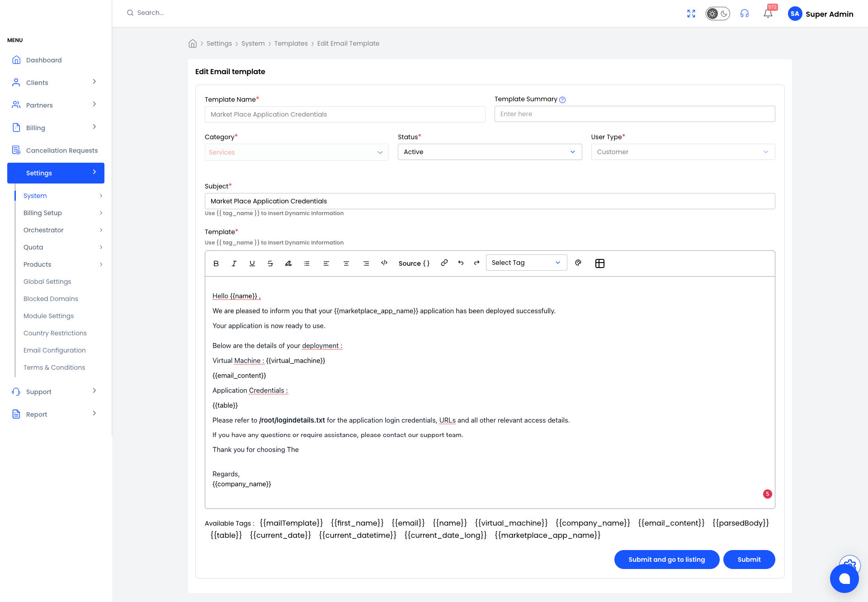Open notifications bell

click(x=768, y=14)
